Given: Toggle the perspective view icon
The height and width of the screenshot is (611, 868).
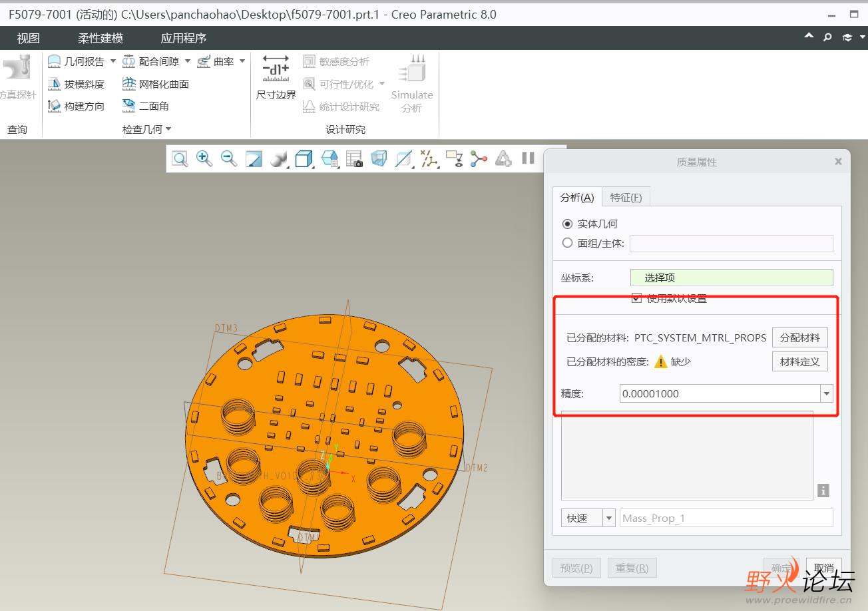Looking at the screenshot, I should point(379,158).
